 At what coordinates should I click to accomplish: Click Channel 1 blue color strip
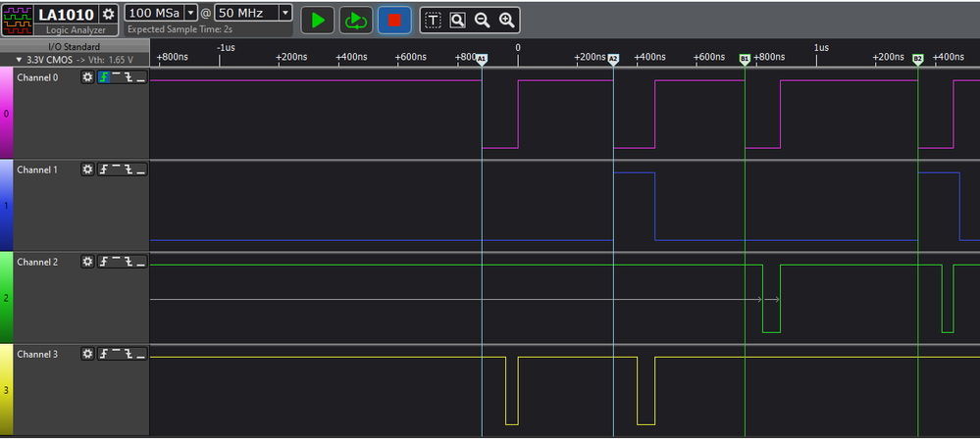tap(6, 206)
